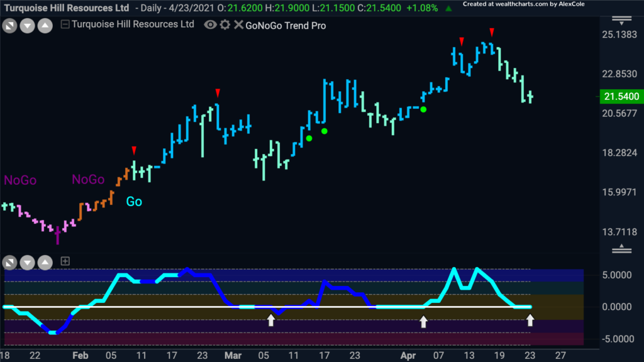Click the bottom price-scale handle with up arrow
Screen dimensions: 644x362
(x=621, y=248)
